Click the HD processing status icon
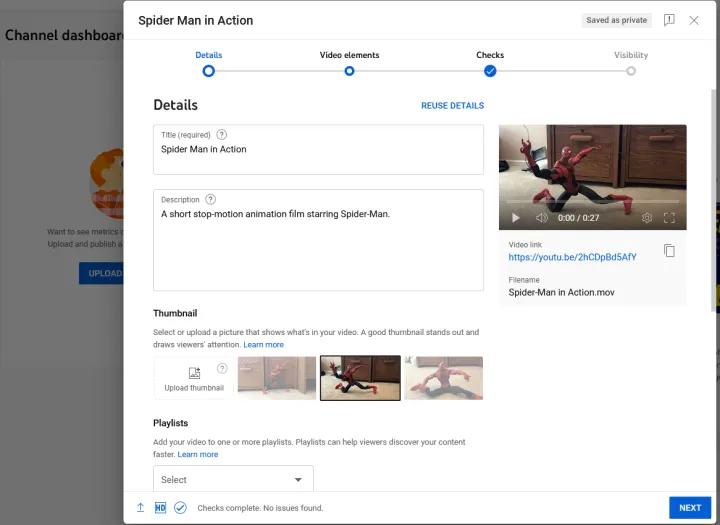 tap(160, 507)
